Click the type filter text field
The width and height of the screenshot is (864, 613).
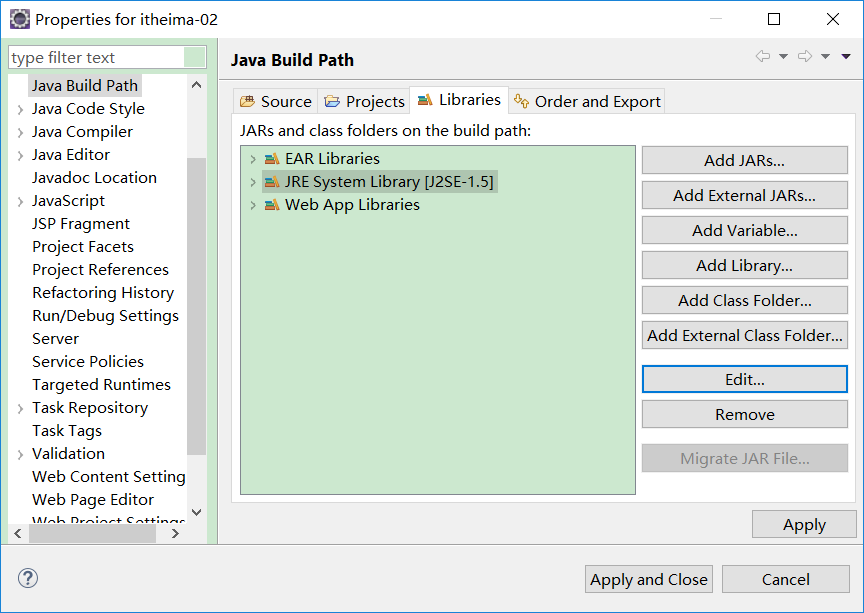pyautogui.click(x=107, y=58)
